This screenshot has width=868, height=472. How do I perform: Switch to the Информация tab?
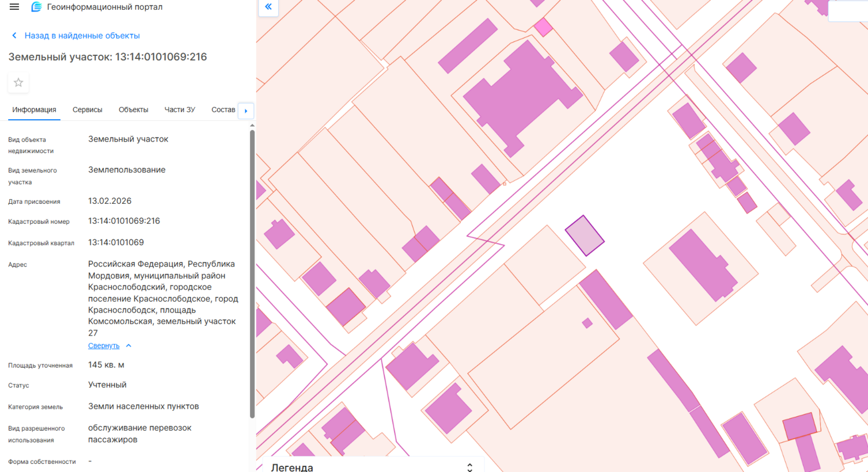tap(34, 109)
